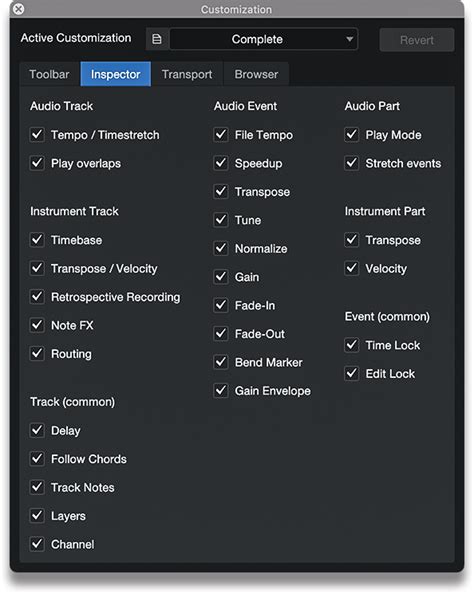Uncheck the File Tempo checkbox

pyautogui.click(x=221, y=134)
